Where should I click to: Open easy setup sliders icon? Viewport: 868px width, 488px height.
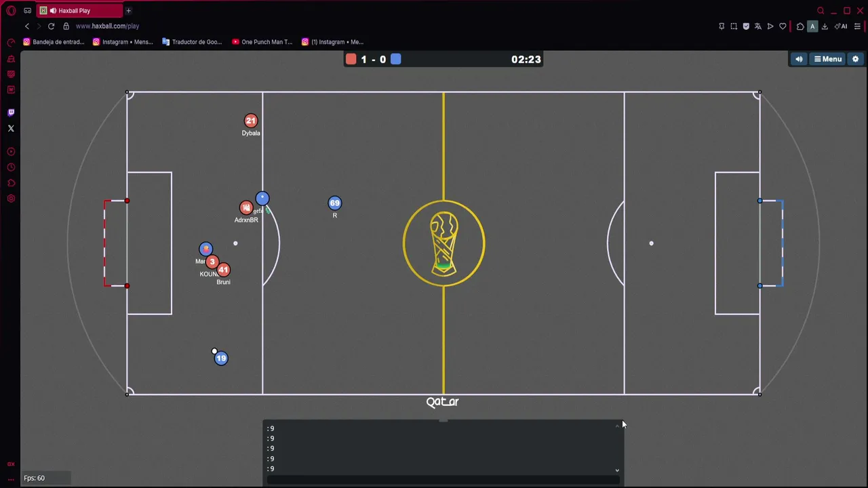pos(857,26)
